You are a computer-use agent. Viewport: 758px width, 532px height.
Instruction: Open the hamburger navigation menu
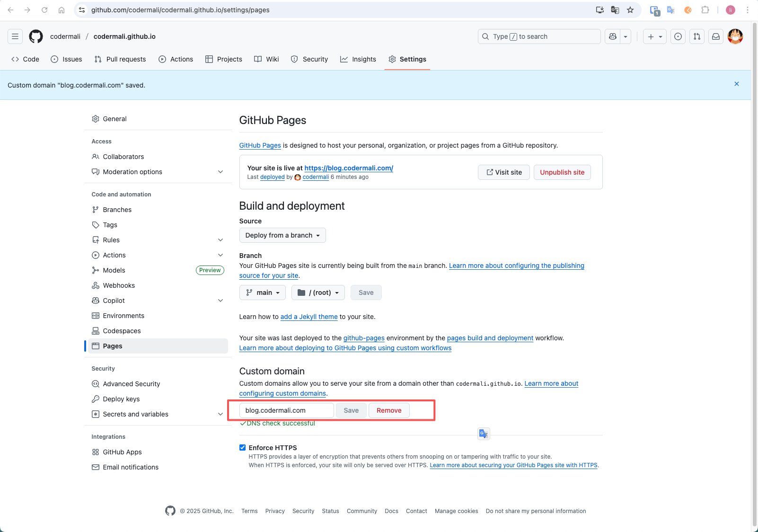pos(15,36)
